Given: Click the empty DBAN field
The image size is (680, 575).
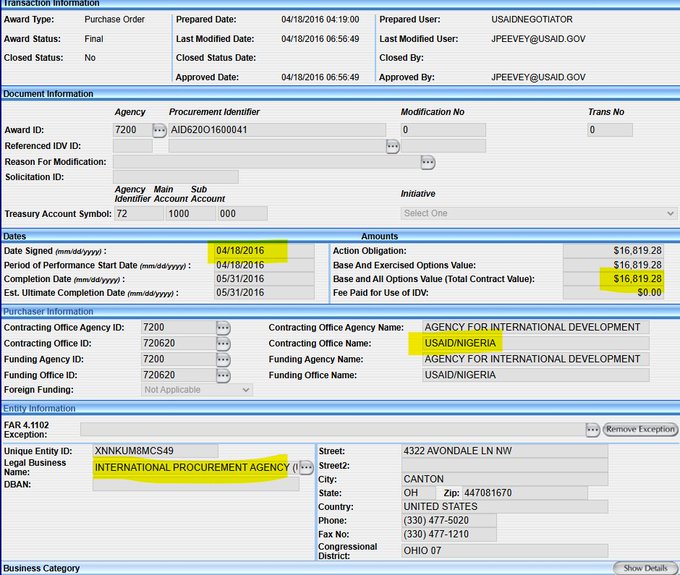Looking at the screenshot, I should point(195,485).
